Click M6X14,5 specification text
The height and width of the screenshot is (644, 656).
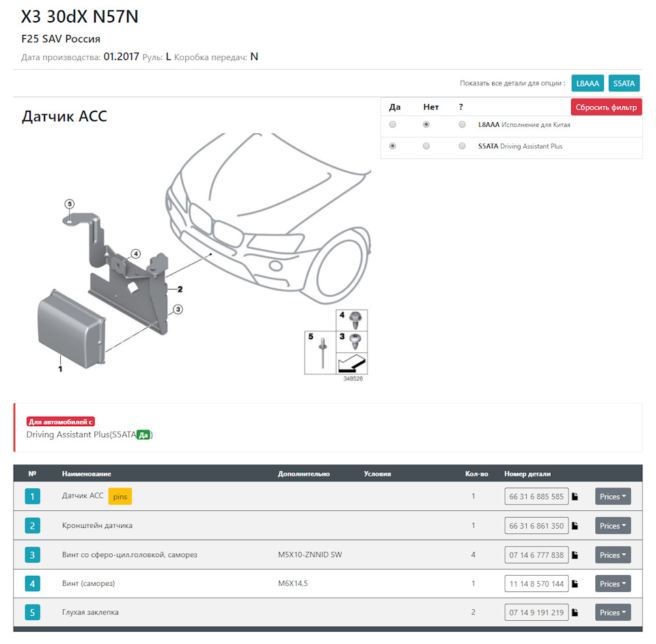293,583
